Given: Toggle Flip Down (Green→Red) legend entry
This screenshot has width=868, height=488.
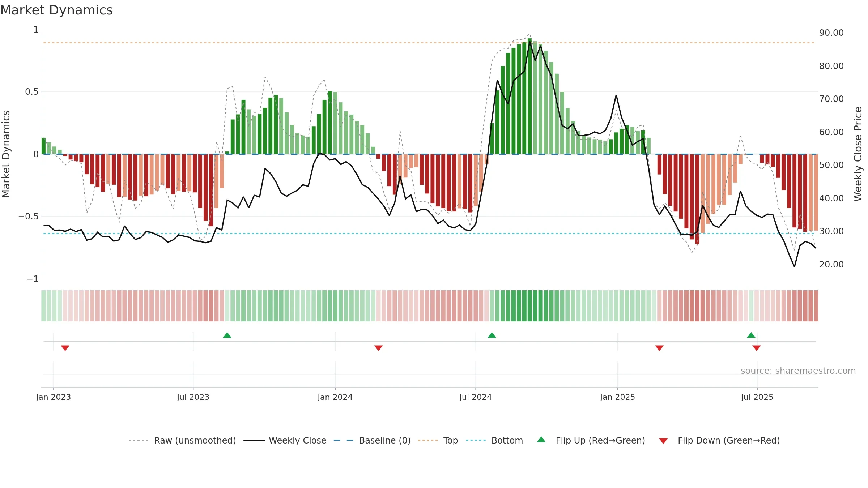Looking at the screenshot, I should (x=719, y=440).
